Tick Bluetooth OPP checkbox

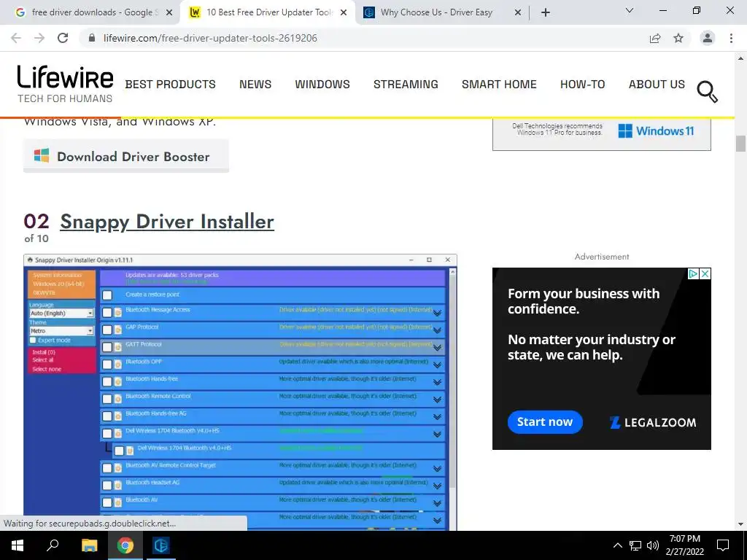click(107, 365)
